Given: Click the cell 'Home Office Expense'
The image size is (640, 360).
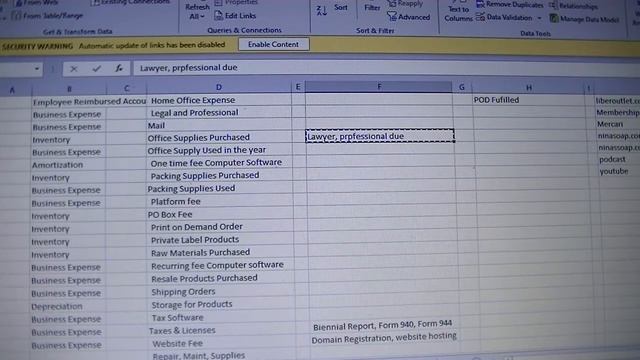Looking at the screenshot, I should (x=193, y=100).
